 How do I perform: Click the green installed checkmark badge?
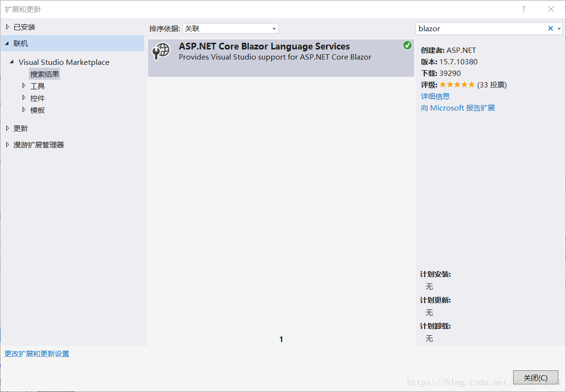[407, 45]
